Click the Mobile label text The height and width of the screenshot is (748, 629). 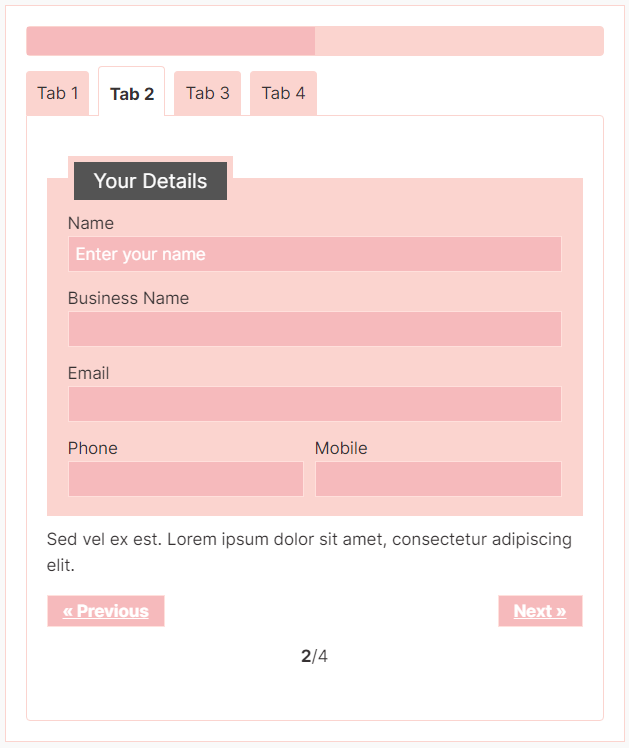[341, 448]
